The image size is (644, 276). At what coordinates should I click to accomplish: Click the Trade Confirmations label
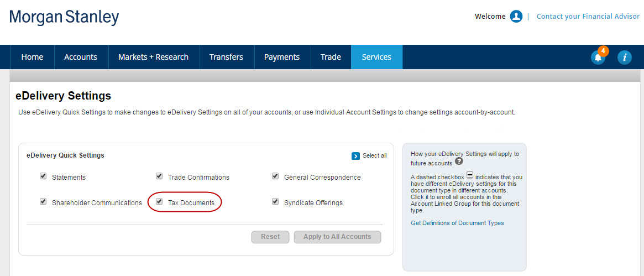click(198, 178)
